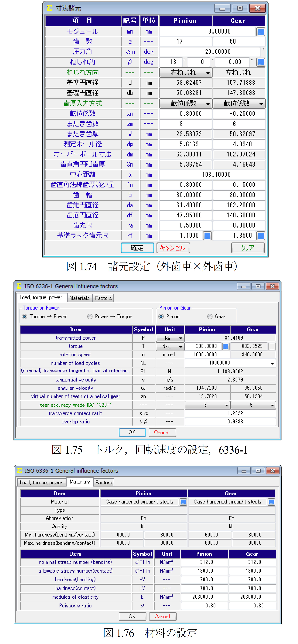
Task: Click pinion measuring ball diameter 5.6169
Action: [x=186, y=144]
